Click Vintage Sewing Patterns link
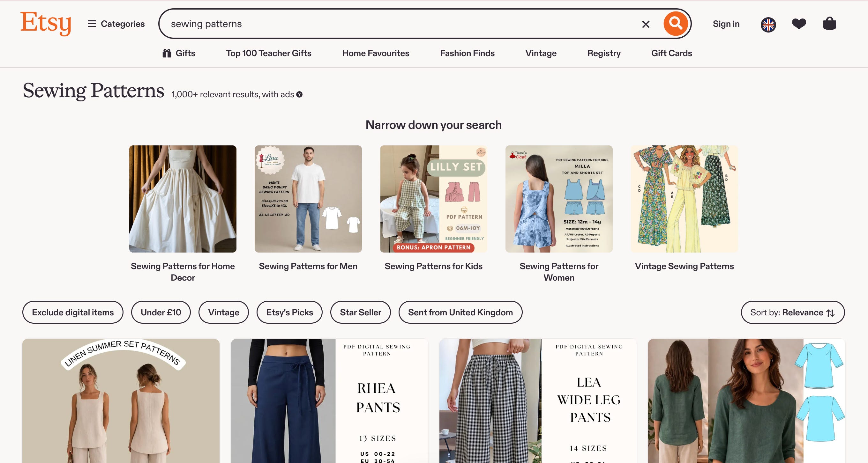 [685, 266]
